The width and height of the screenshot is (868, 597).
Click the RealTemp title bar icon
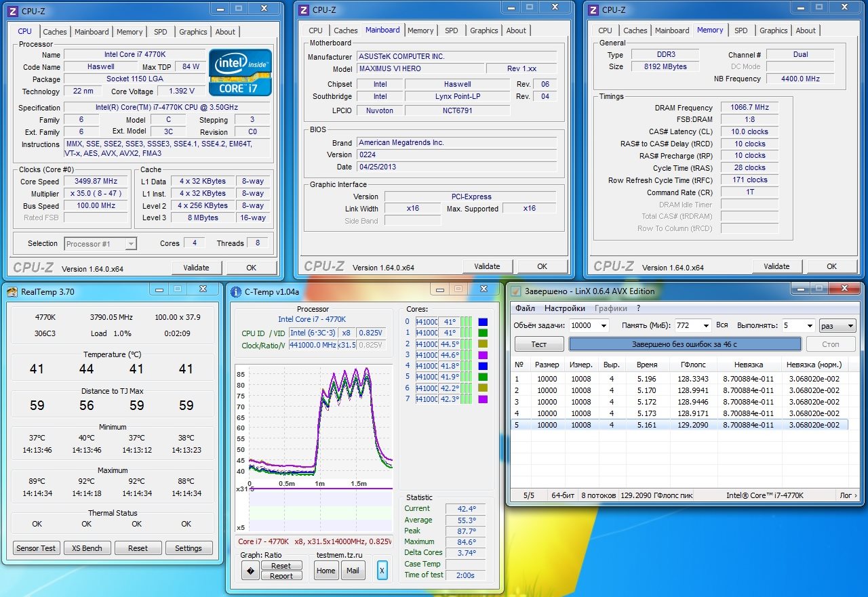[x=12, y=292]
